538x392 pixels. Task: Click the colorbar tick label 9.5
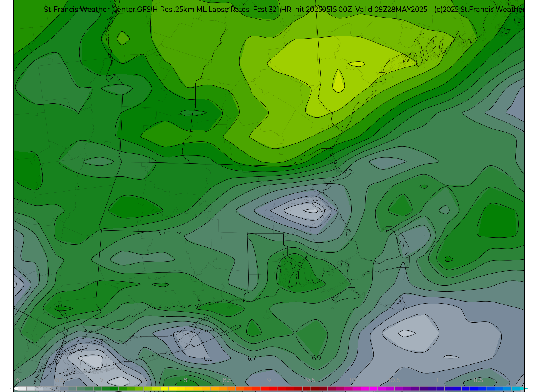click(311, 380)
